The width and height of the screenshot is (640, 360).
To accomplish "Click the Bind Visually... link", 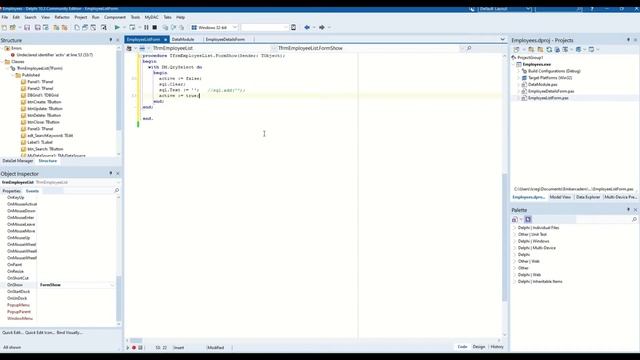I will 69,333.
